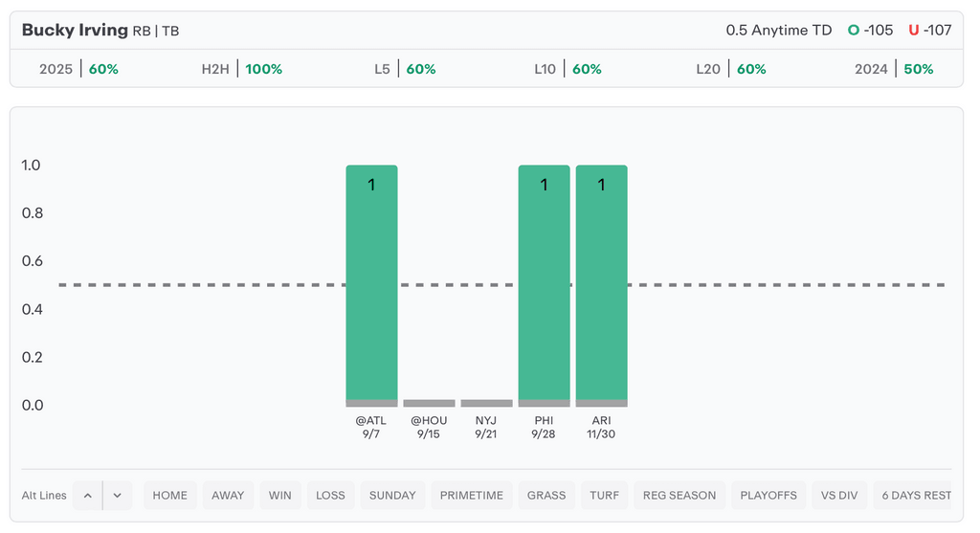Toggle the AWAY filter chip

tap(228, 495)
